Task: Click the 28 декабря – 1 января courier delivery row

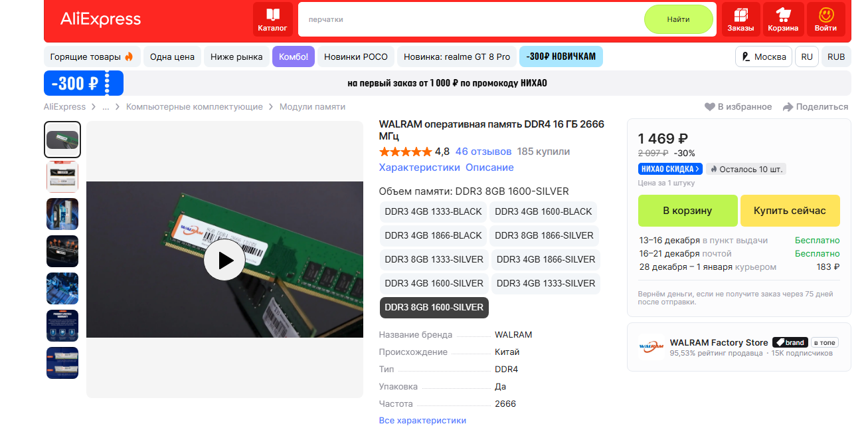Action: click(x=738, y=267)
